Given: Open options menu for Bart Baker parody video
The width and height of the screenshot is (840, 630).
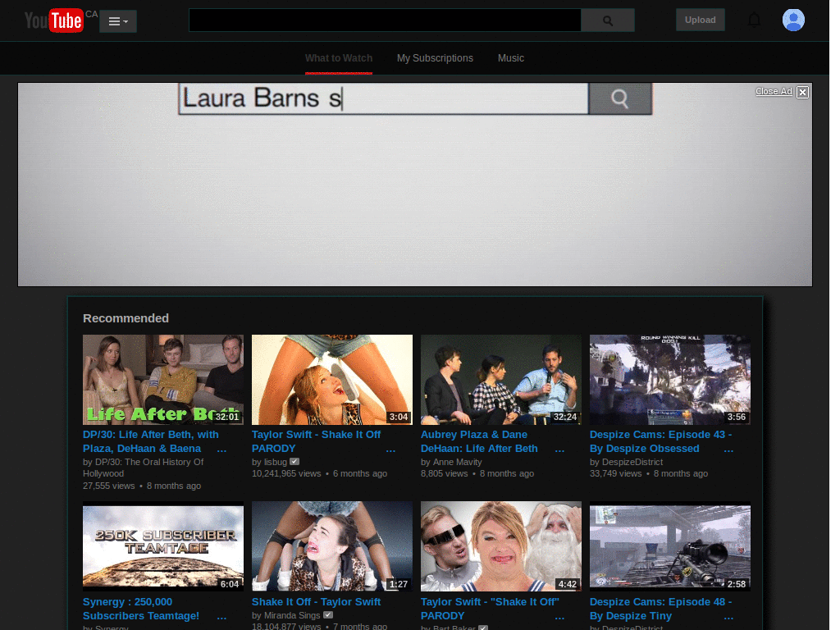Looking at the screenshot, I should click(x=559, y=617).
